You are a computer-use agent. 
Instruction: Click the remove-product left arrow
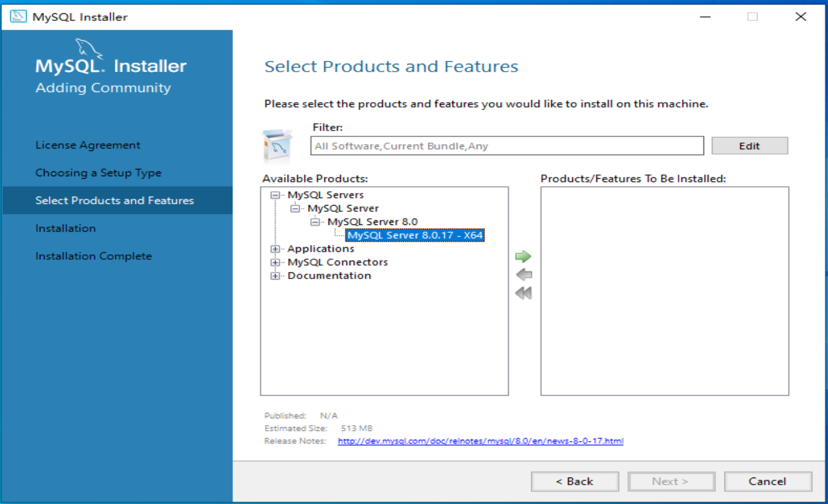click(x=522, y=274)
